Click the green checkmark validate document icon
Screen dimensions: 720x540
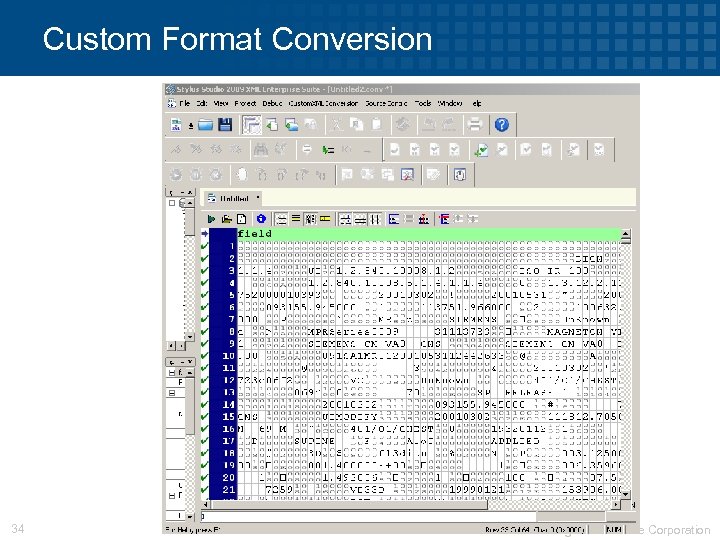click(x=481, y=150)
